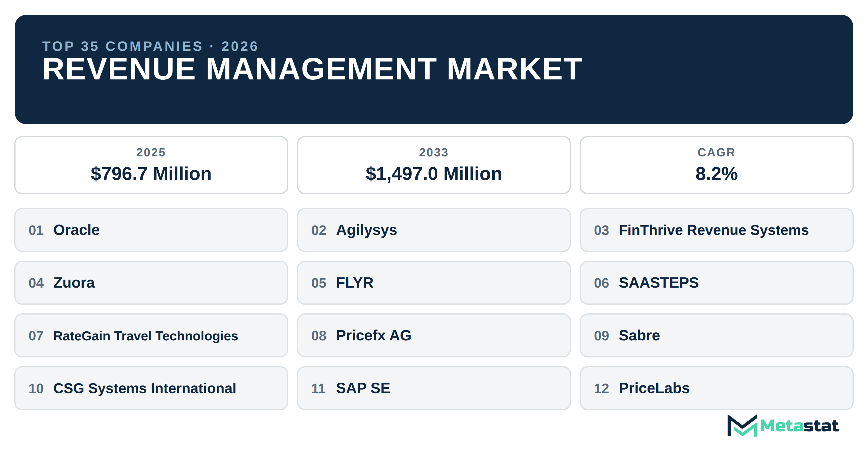Select the FLYR card
868x453 pixels.
pyautogui.click(x=434, y=283)
